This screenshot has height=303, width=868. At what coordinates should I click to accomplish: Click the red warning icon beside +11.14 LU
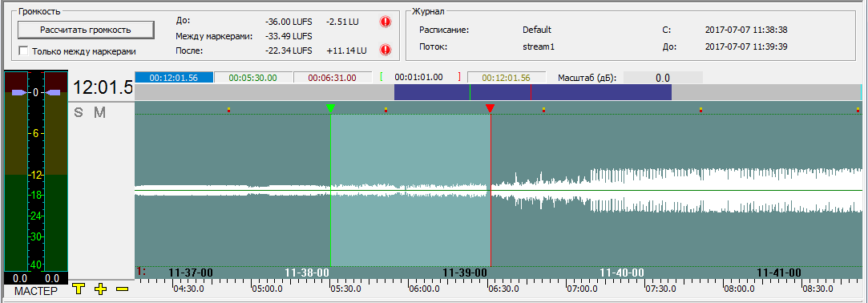tap(386, 50)
